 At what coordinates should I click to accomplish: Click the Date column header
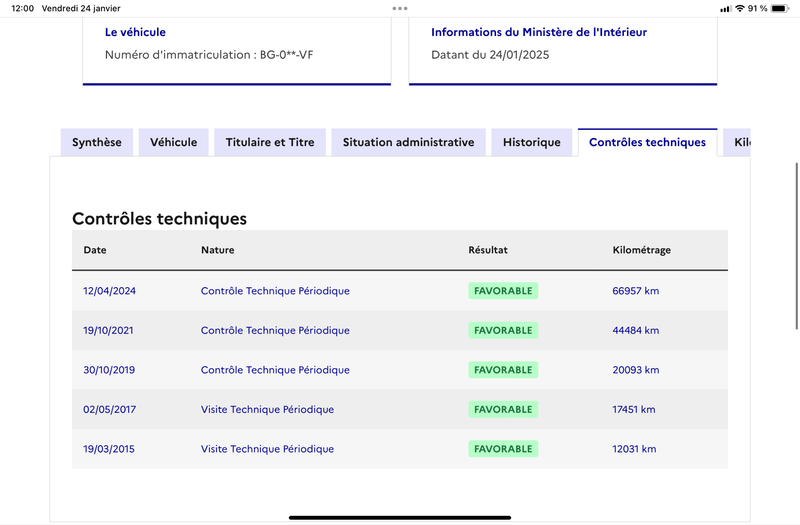(x=95, y=250)
